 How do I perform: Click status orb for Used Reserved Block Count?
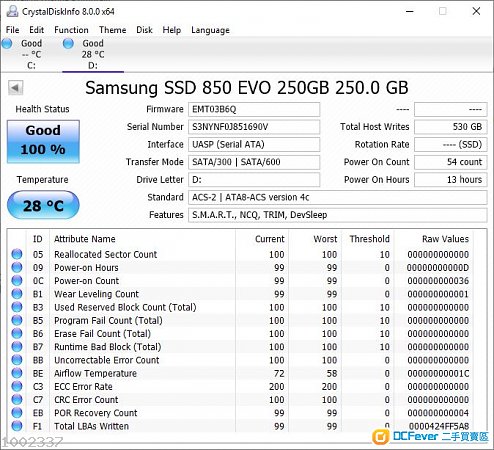(x=17, y=307)
